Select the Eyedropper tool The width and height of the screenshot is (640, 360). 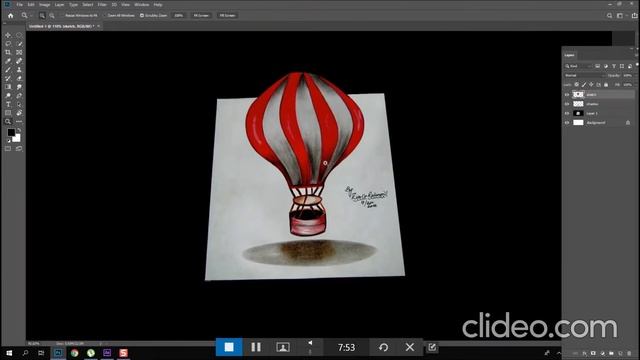click(8, 61)
